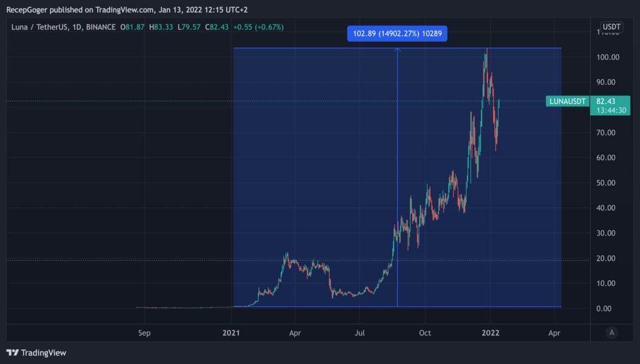Click the BINANCE exchange label
Screen dimensions: 640x364
tap(100, 27)
